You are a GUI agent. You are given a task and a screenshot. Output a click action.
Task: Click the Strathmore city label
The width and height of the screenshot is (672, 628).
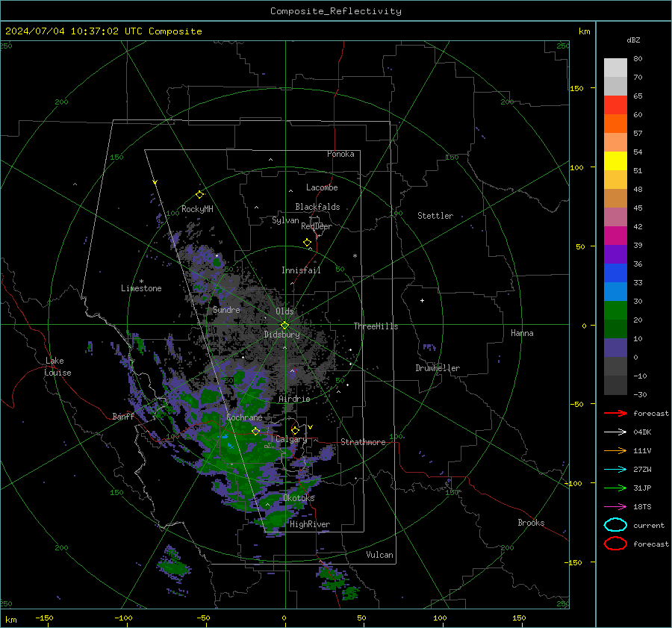pyautogui.click(x=363, y=442)
